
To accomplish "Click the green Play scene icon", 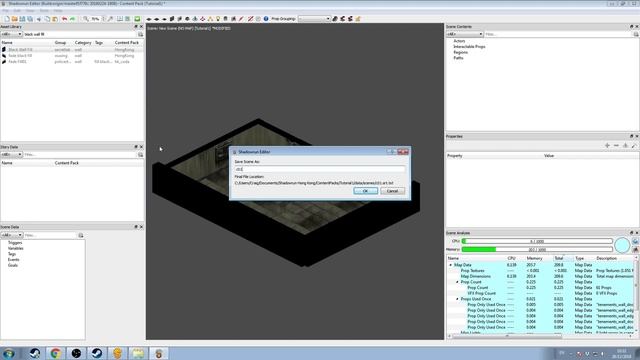I will click(x=137, y=19).
